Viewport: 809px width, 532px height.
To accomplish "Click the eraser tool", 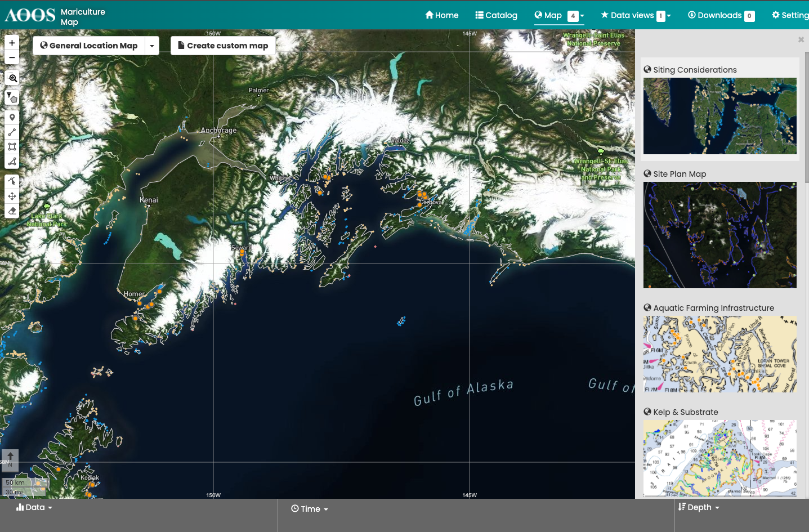I will [12, 211].
